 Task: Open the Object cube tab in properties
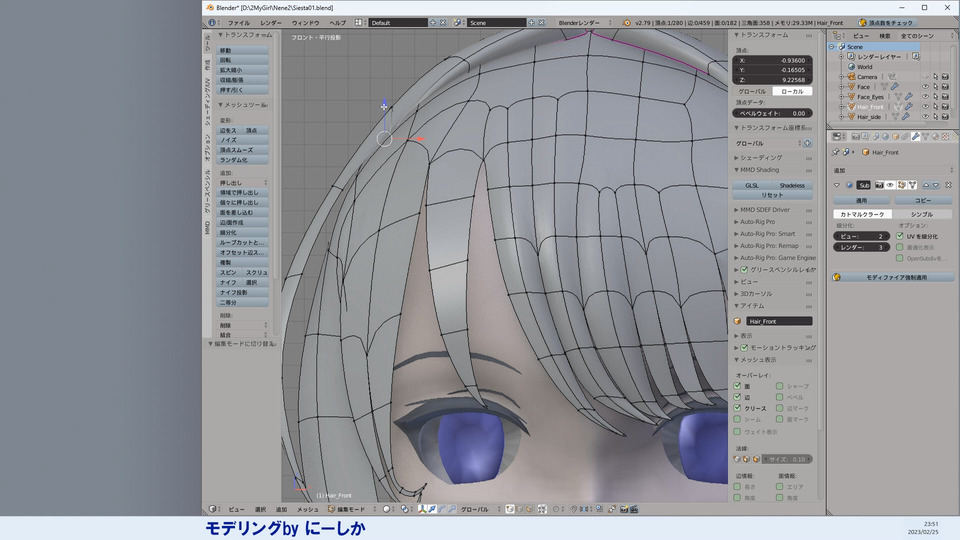coord(895,137)
